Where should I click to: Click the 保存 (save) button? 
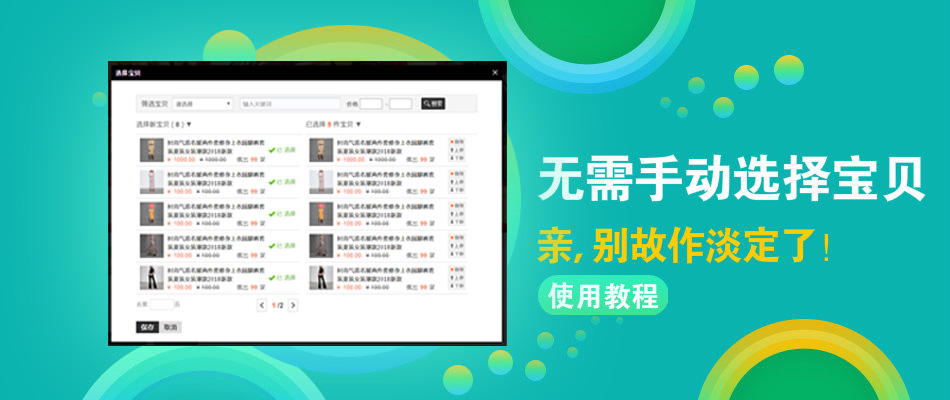coord(147,327)
